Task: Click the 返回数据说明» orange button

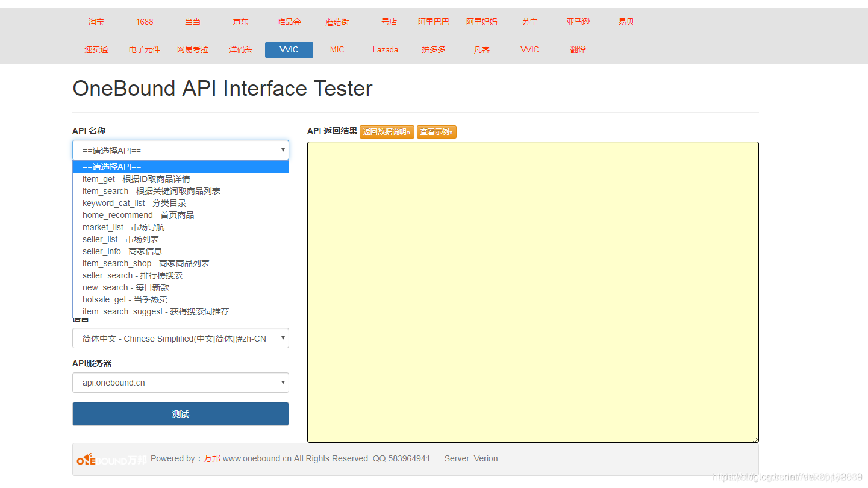Action: click(x=387, y=132)
